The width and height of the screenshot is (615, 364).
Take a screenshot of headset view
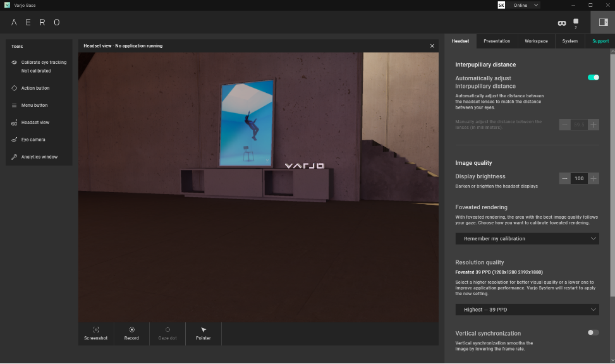click(95, 333)
